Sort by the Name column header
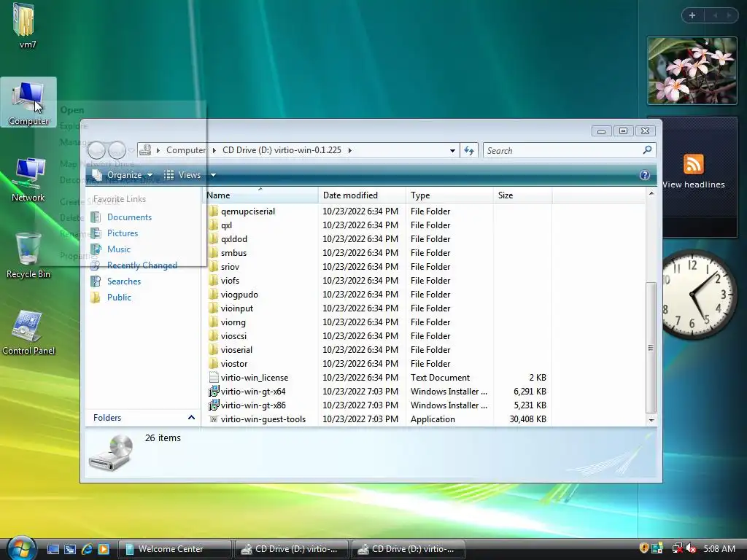Viewport: 747px width, 560px height. point(261,195)
